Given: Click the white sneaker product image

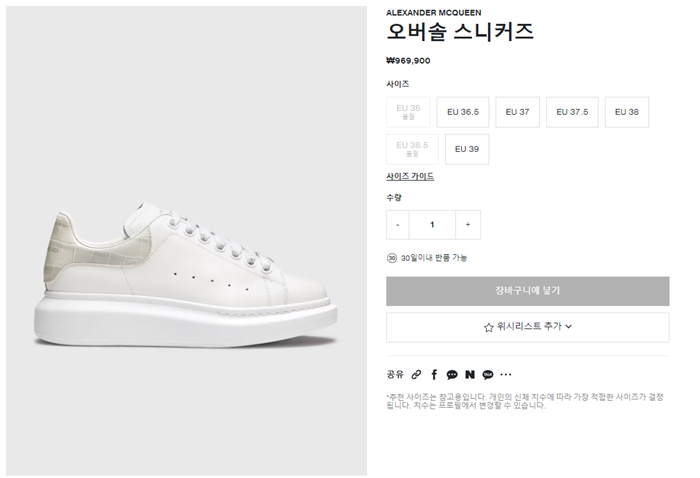Looking at the screenshot, I should tap(185, 270).
